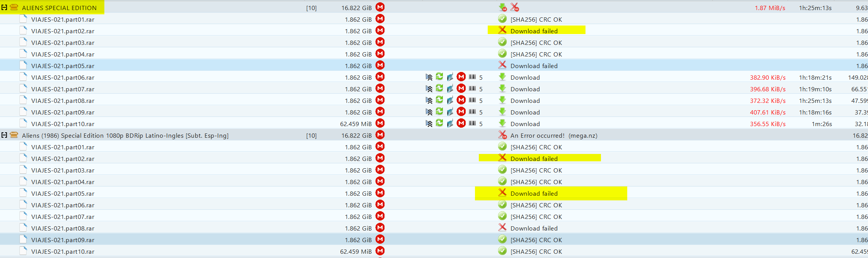
Task: Click the "396.68 KiB/s" speed value
Action: coord(768,89)
